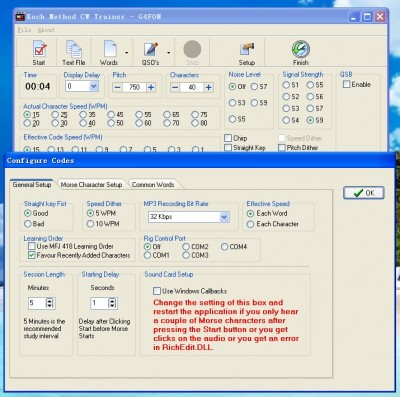Viewport: 400px width, 397px height.
Task: Click the Starting Delay seconds spinner
Action: coord(112,303)
